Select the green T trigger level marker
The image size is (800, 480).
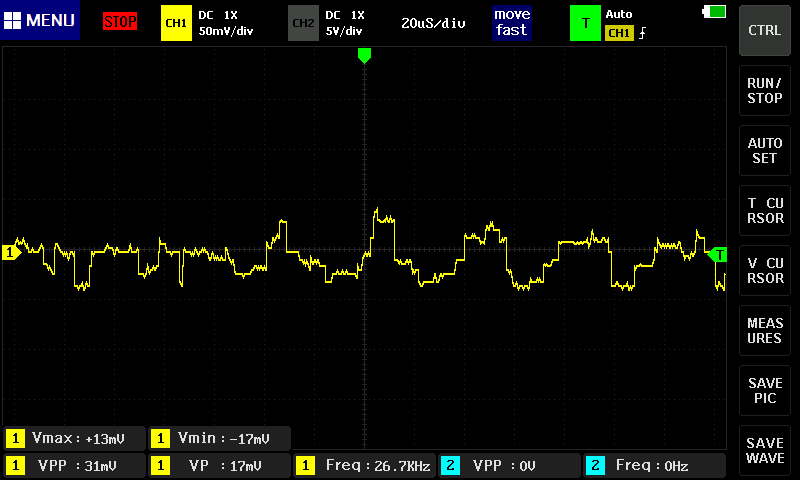717,255
